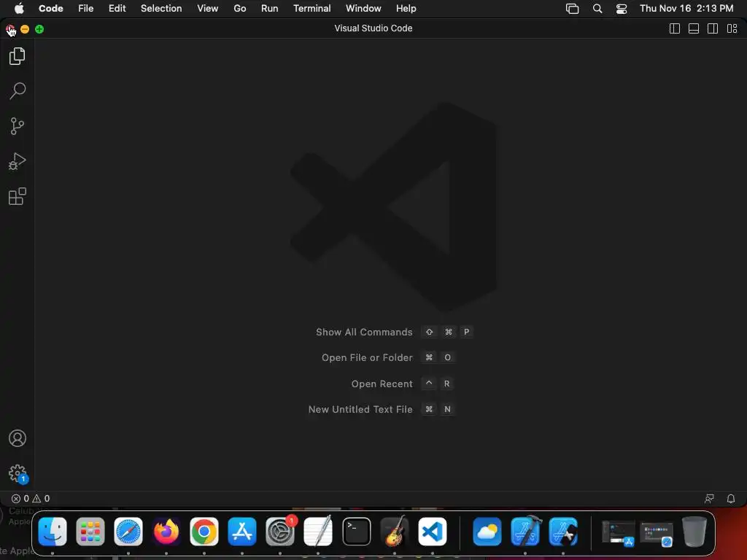747x560 pixels.
Task: Open feedback icon in status bar
Action: coord(709,499)
